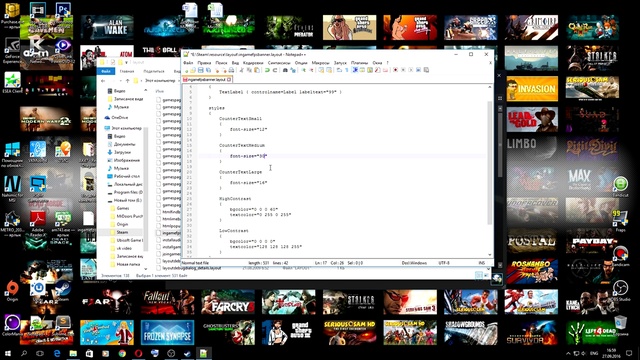Click the Cut scissors icon in Notepad++ toolbar
640x360 pixels.
click(x=241, y=70)
